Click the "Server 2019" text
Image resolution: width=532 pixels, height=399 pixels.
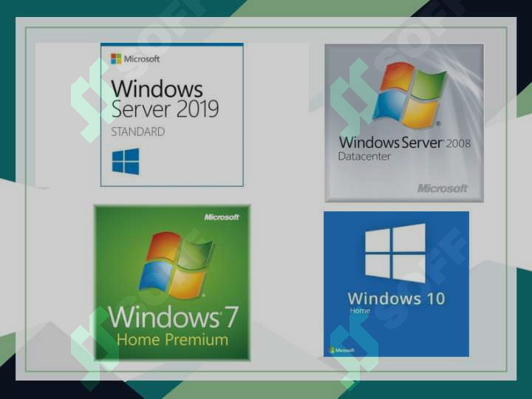click(165, 109)
